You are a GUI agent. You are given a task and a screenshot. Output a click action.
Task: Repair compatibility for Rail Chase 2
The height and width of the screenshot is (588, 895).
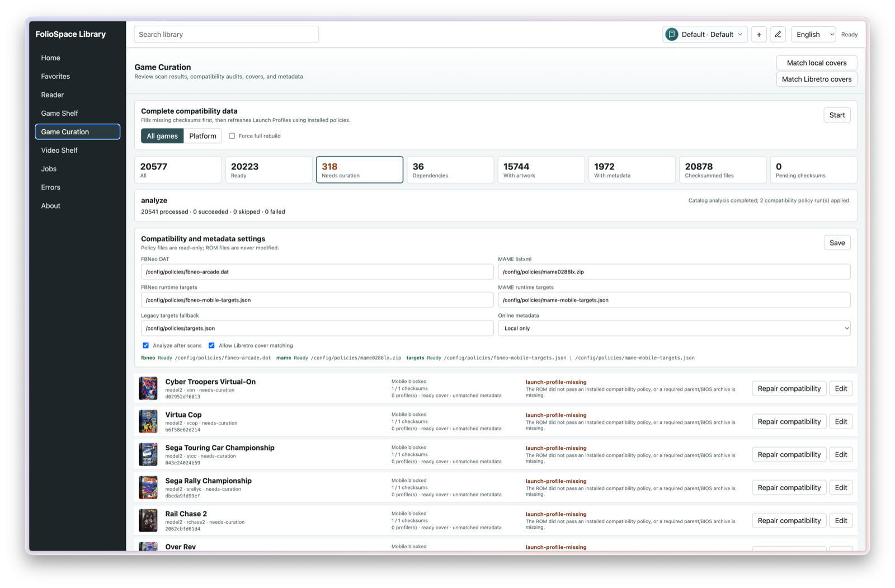tap(789, 521)
